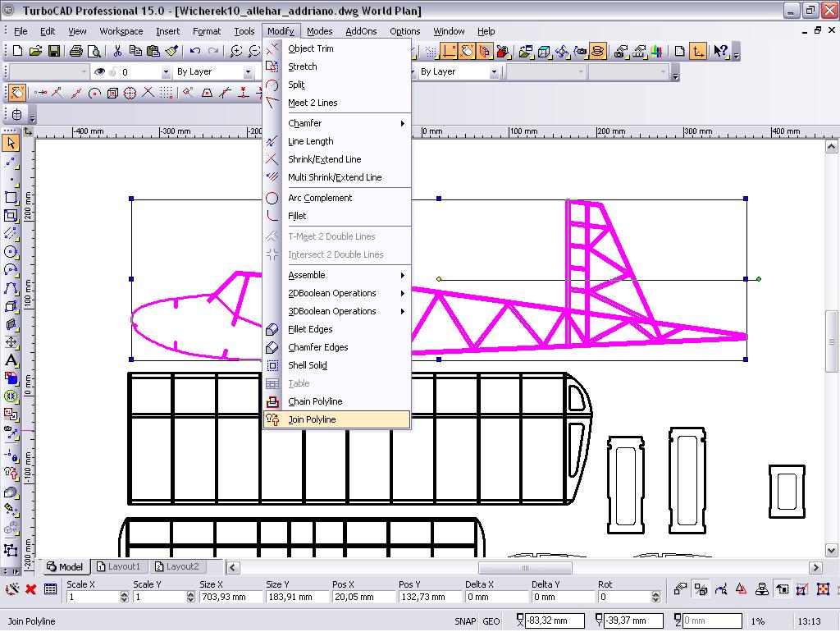Increase Scale X with stepper arrow
This screenshot has height=632, width=840.
point(124,594)
